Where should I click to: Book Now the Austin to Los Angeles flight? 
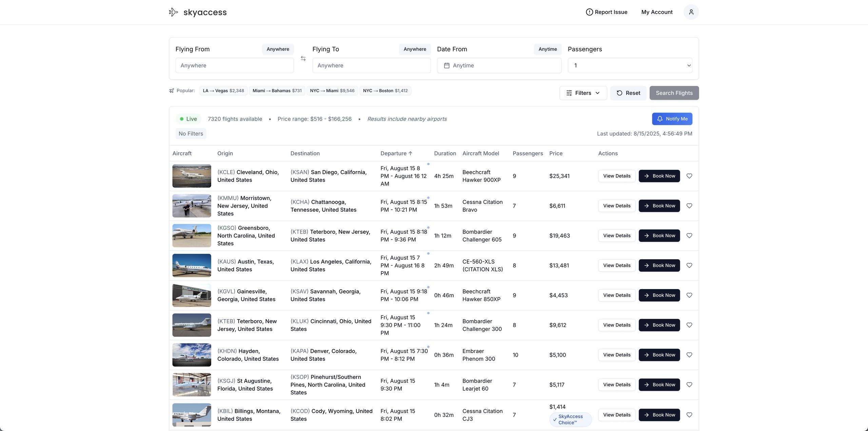(x=659, y=265)
